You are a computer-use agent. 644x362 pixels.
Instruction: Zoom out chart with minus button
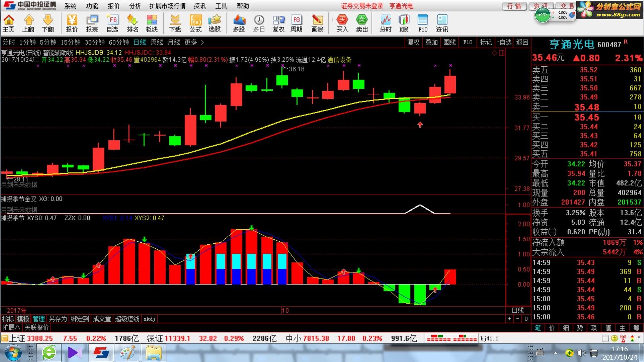(x=518, y=319)
